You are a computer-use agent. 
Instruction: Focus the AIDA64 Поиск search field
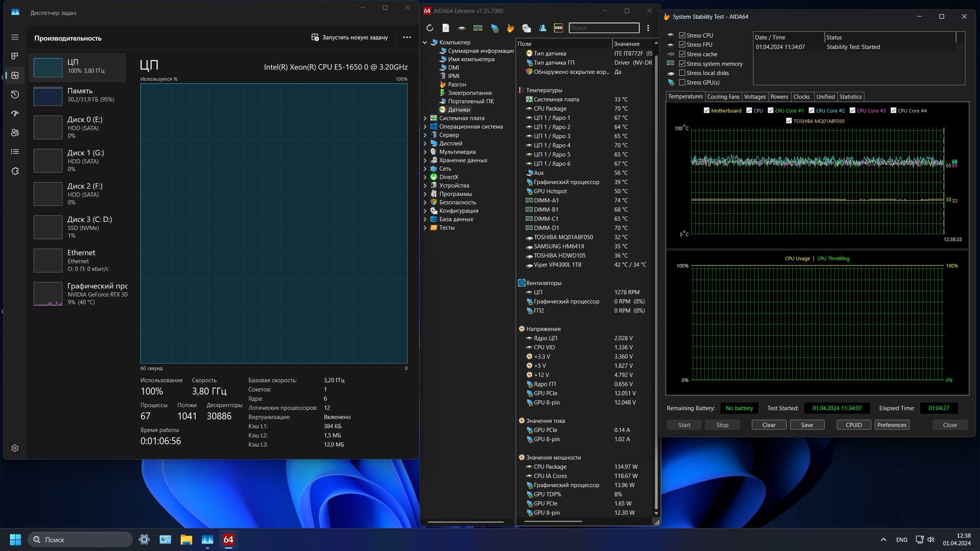coord(604,28)
